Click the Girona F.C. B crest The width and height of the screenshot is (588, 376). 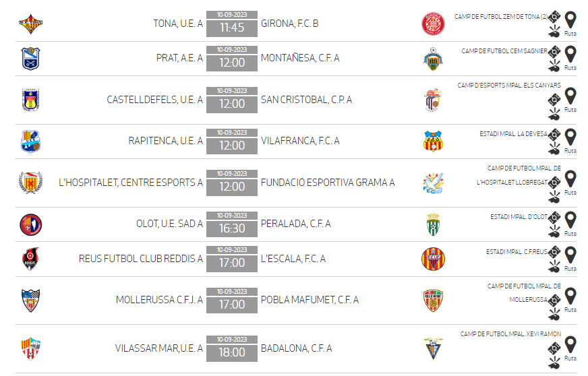[433, 24]
